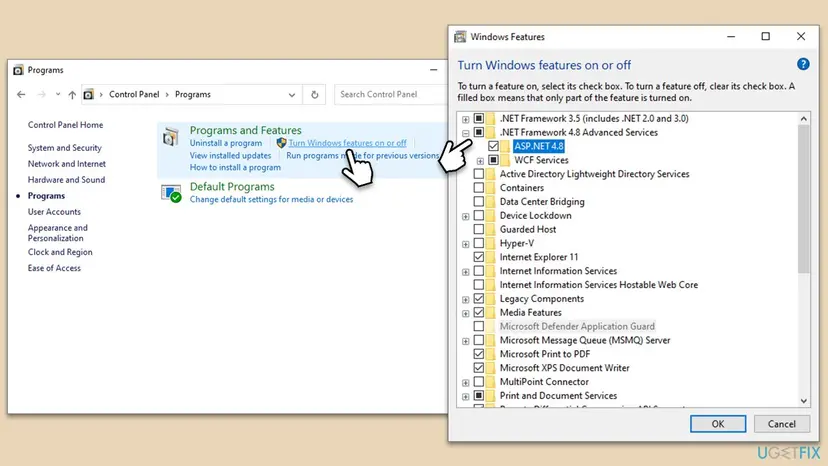Click Cancel in Windows Features dialog

click(x=782, y=424)
